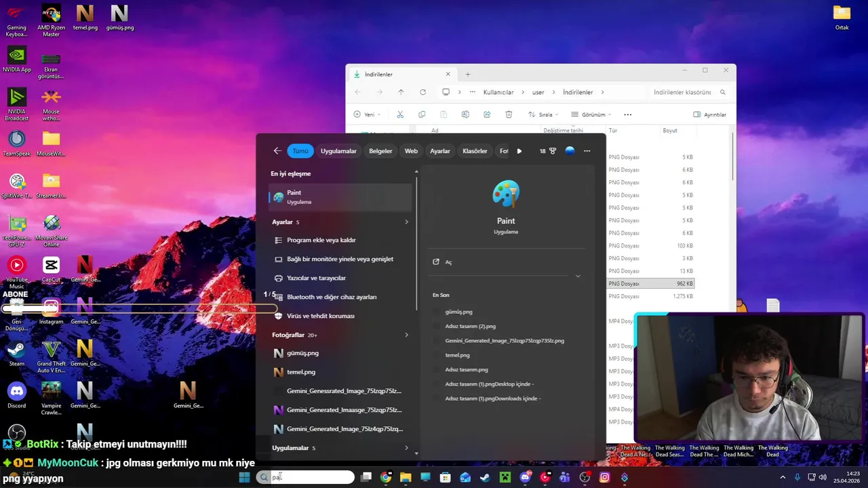868x488 pixels.
Task: Open the Yeni dropdown in Explorer
Action: pyautogui.click(x=368, y=115)
